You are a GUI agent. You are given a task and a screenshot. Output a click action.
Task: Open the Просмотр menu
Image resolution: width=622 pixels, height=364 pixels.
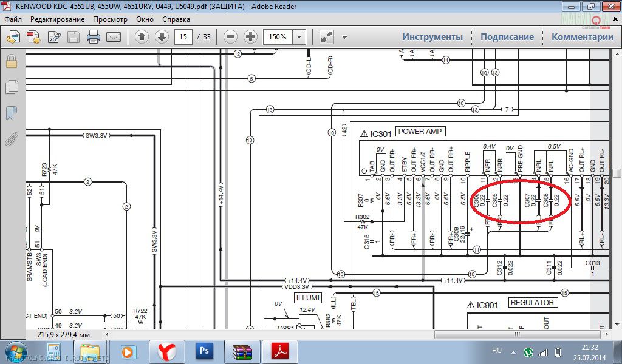[111, 19]
